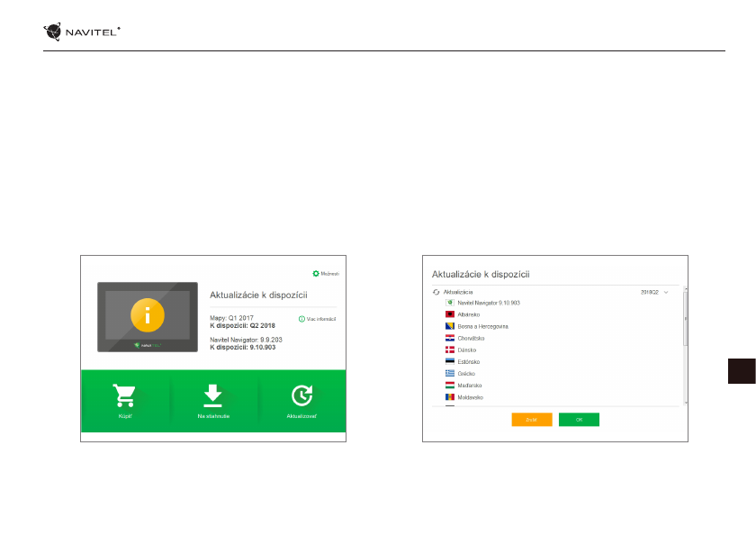Click the Albánsko flag icon
The height and width of the screenshot is (536, 756).
(x=450, y=314)
